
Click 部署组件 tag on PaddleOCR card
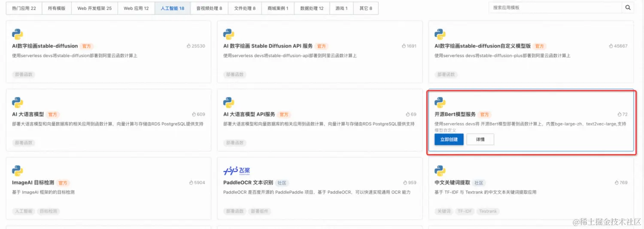(259, 211)
